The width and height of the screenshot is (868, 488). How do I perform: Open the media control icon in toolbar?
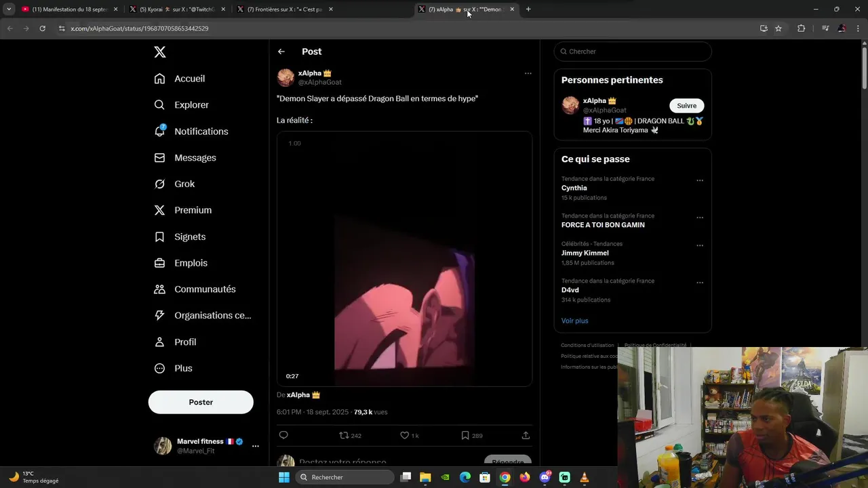pos(825,28)
